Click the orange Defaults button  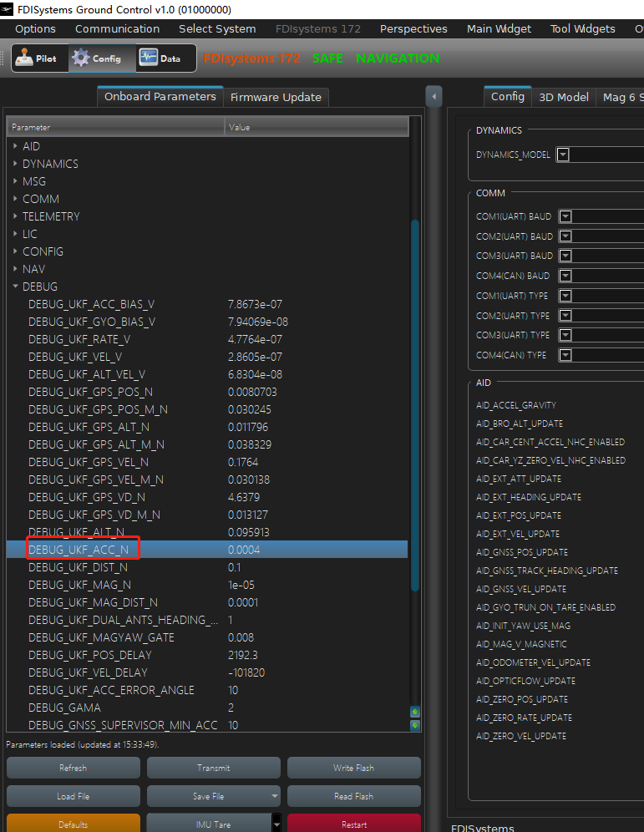[x=74, y=824]
